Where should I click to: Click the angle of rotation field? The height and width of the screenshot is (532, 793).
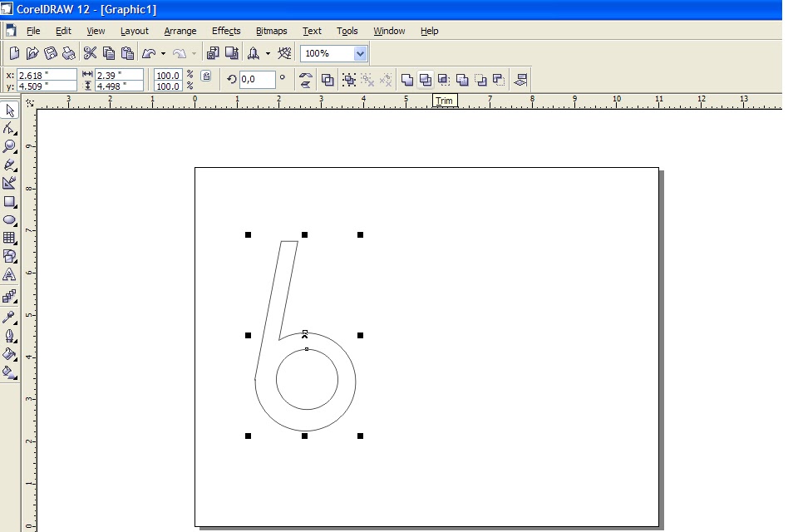pyautogui.click(x=257, y=79)
